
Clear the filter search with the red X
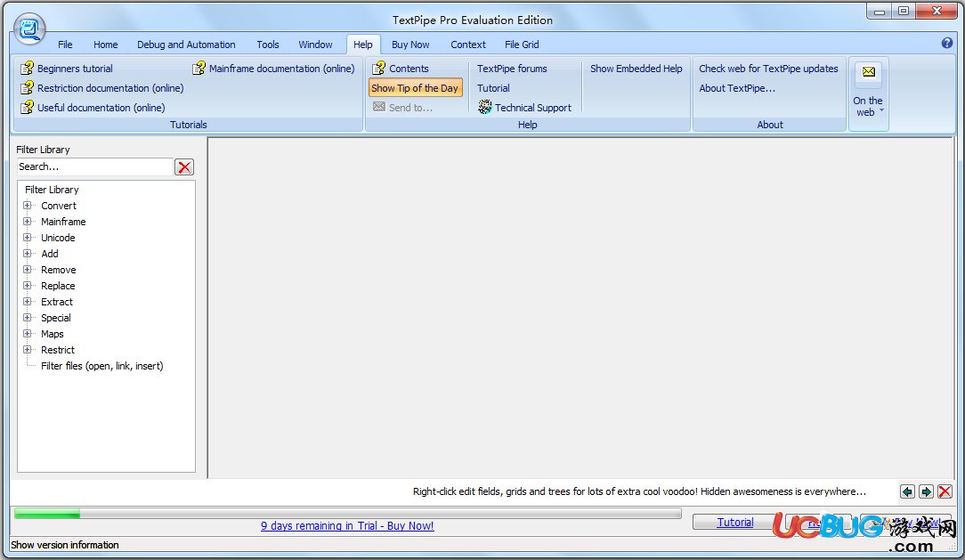pyautogui.click(x=184, y=166)
